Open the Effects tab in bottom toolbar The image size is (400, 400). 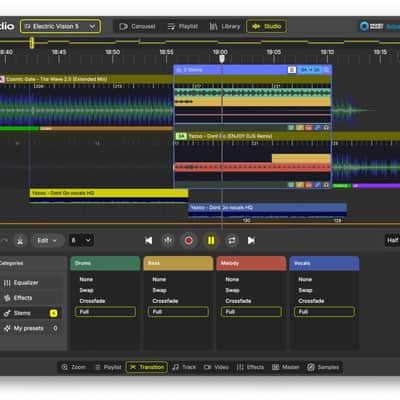[250, 367]
